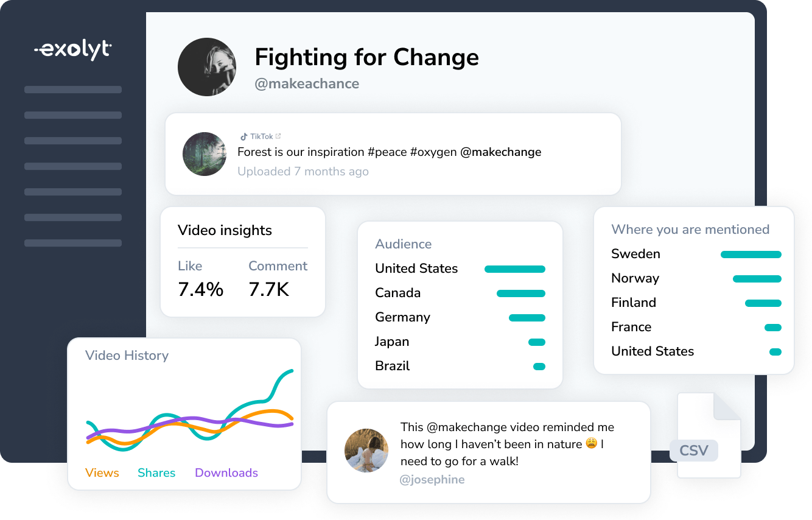
Task: Click the @josephine commenter avatar
Action: [366, 451]
